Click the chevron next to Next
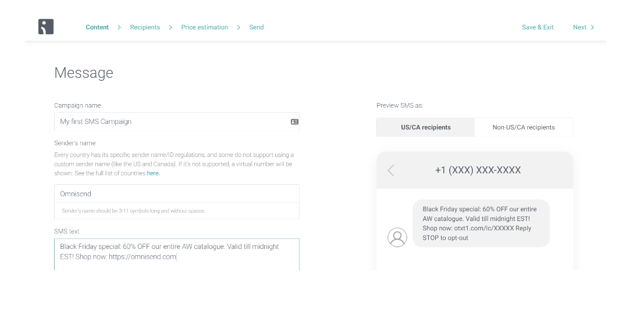This screenshot has height=310, width=644. pos(592,27)
